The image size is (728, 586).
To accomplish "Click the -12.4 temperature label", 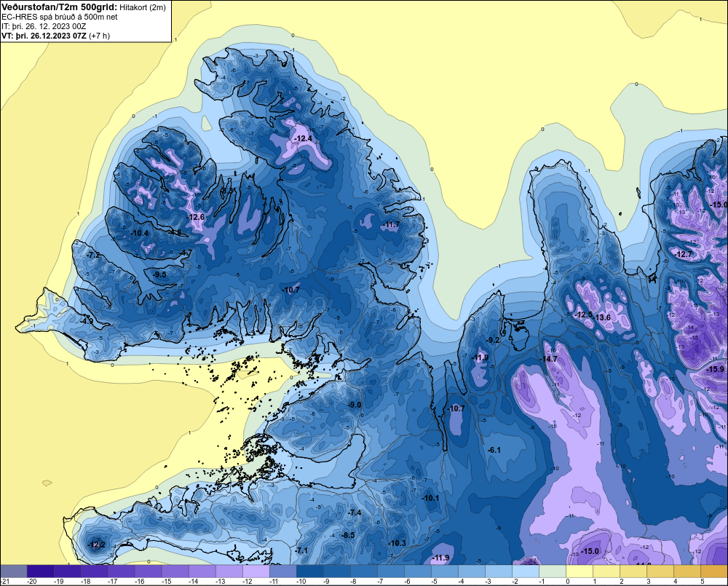I will click(304, 138).
